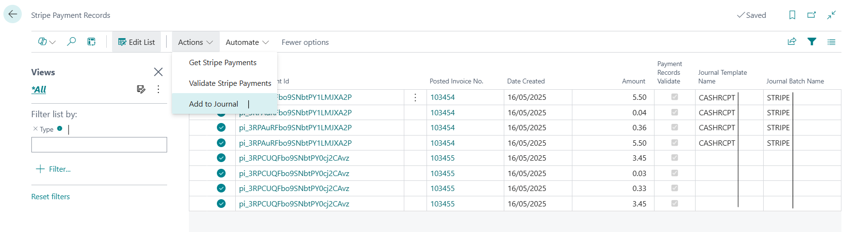This screenshot has height=232, width=868.
Task: Open invoice 103455 in 0.03 row
Action: tap(442, 173)
